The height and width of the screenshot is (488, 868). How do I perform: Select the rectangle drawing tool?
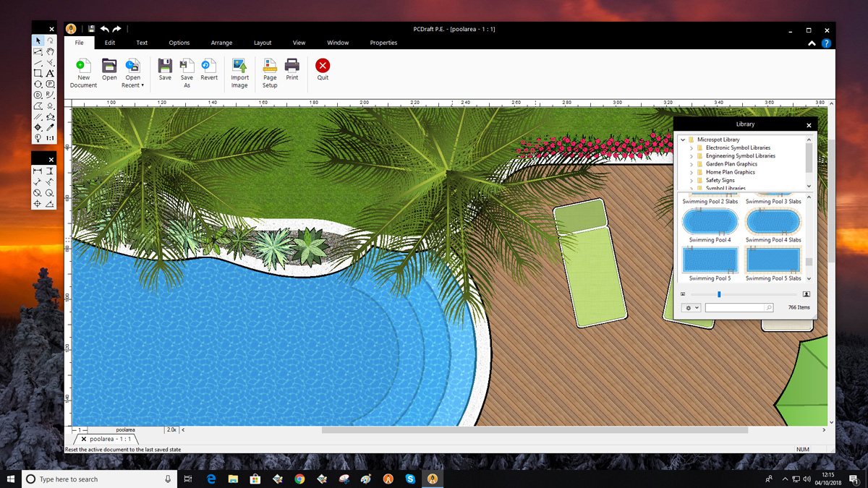38,73
